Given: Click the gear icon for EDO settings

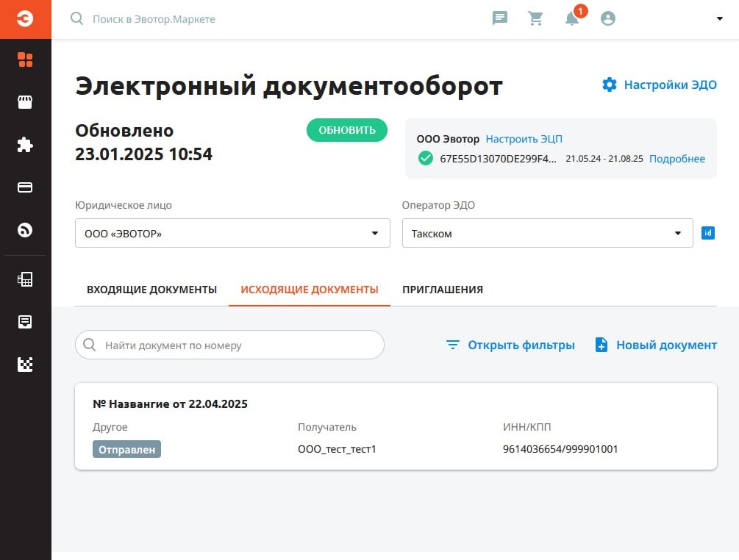Looking at the screenshot, I should 610,85.
